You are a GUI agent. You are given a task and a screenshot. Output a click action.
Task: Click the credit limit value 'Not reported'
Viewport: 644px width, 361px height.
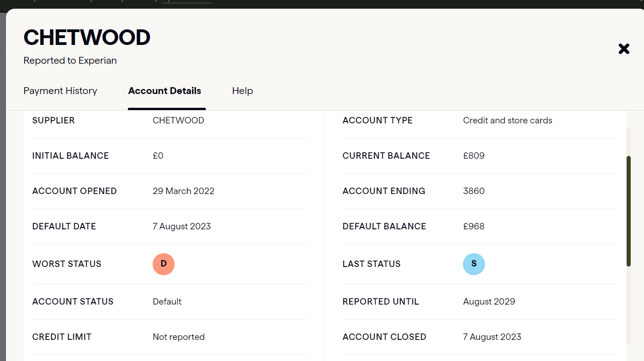(x=179, y=337)
